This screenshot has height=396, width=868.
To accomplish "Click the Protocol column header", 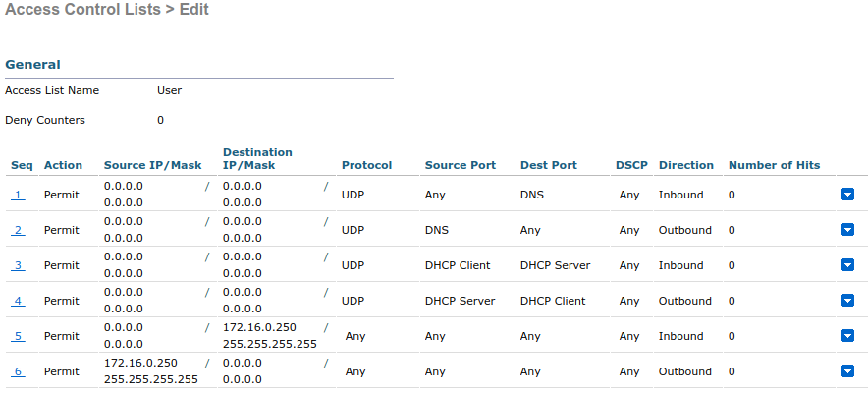I will pos(366,165).
